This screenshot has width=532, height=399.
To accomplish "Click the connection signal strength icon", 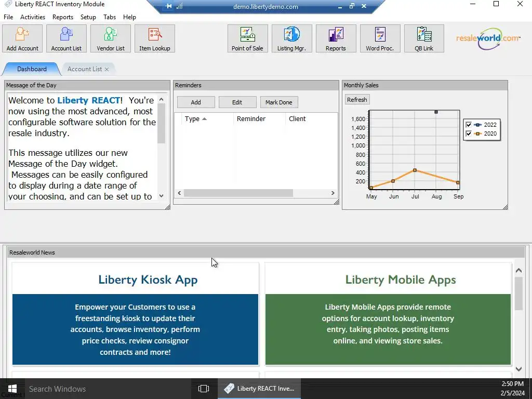I will pos(179,6).
